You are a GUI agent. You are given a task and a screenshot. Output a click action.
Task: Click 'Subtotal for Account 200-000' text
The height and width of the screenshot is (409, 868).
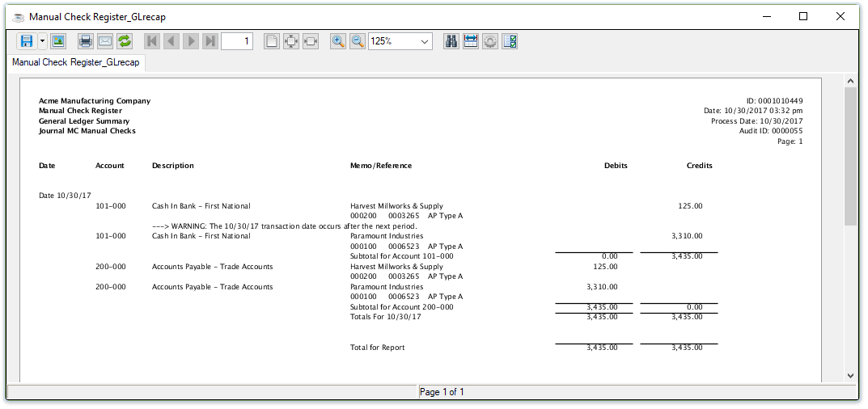point(402,307)
